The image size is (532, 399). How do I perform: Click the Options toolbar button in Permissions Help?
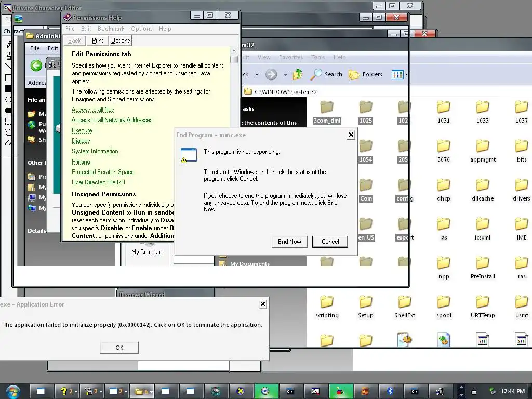click(121, 41)
